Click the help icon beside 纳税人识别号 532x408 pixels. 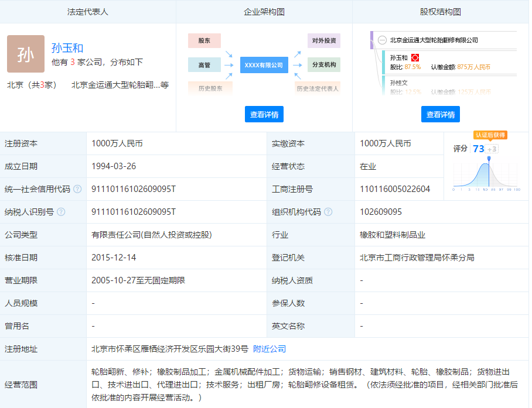tap(61, 212)
